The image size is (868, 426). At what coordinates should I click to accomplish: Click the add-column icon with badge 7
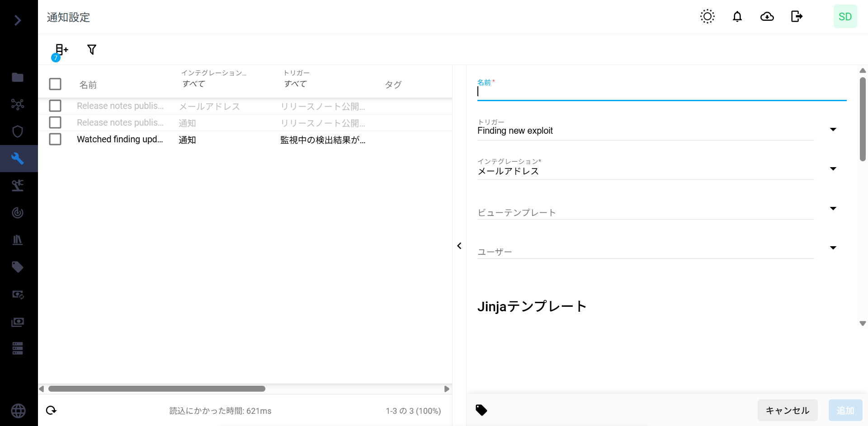[x=61, y=49]
